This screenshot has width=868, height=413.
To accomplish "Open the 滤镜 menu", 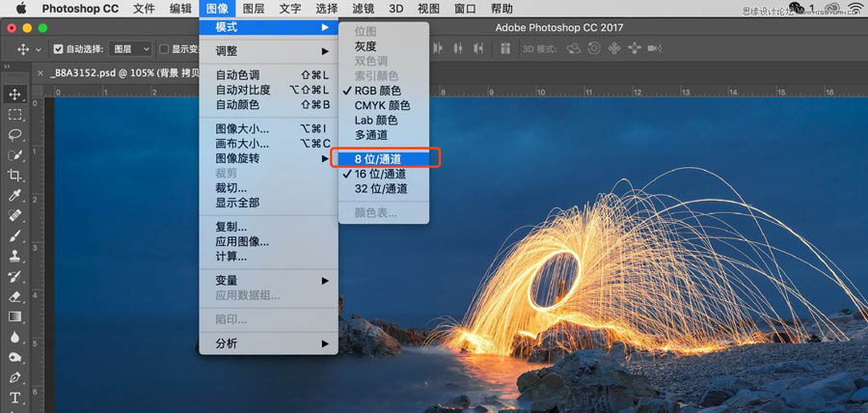I will click(364, 9).
